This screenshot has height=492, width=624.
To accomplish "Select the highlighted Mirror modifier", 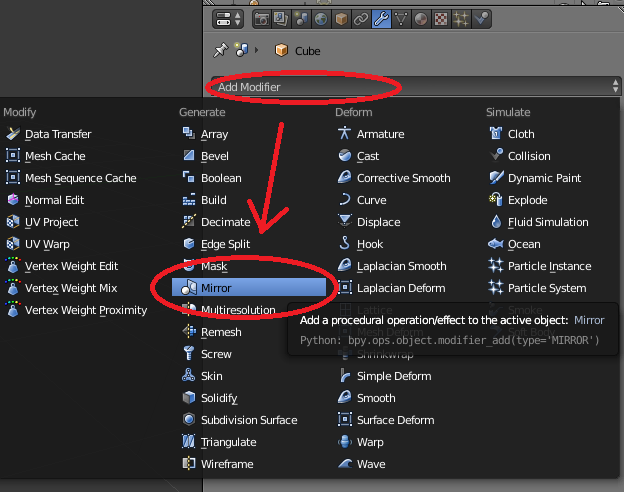I will pos(249,287).
